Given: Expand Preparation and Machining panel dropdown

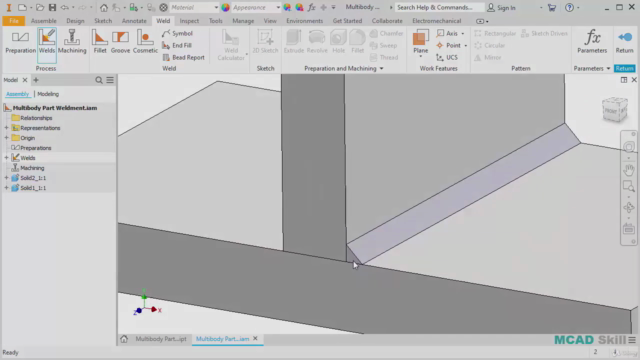Looking at the screenshot, I should click(x=382, y=69).
